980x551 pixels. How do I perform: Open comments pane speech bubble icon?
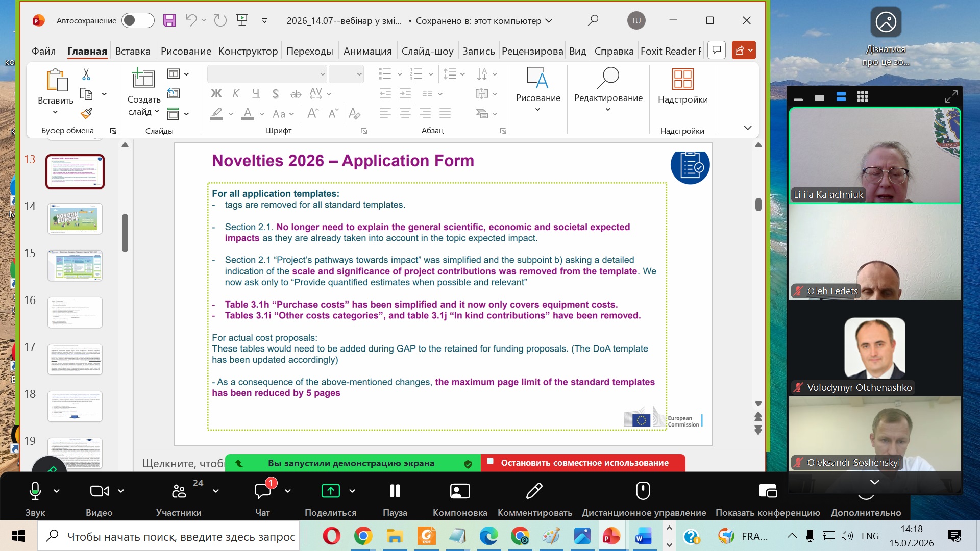717,50
